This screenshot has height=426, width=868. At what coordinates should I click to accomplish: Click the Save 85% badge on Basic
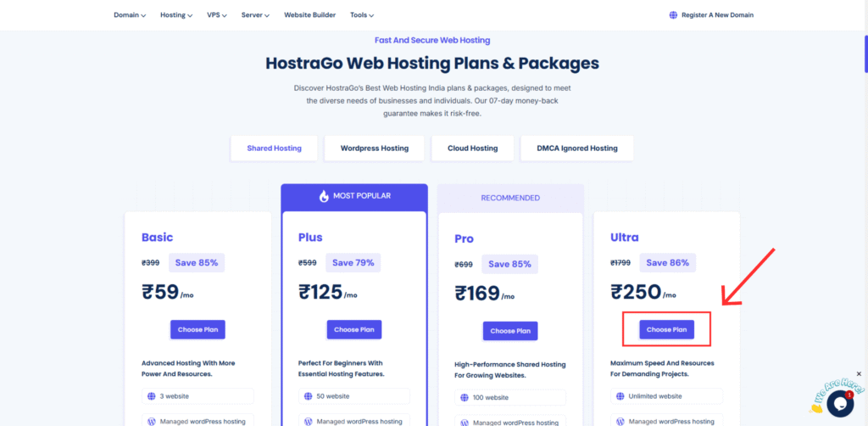(197, 262)
